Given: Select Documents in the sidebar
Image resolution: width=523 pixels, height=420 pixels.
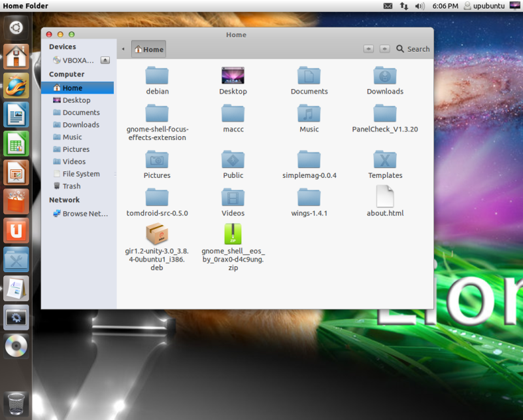Looking at the screenshot, I should pos(77,113).
